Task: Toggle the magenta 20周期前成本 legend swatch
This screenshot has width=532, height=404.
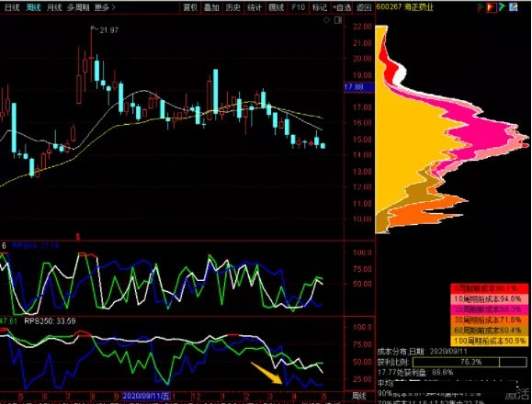Action: [x=490, y=309]
